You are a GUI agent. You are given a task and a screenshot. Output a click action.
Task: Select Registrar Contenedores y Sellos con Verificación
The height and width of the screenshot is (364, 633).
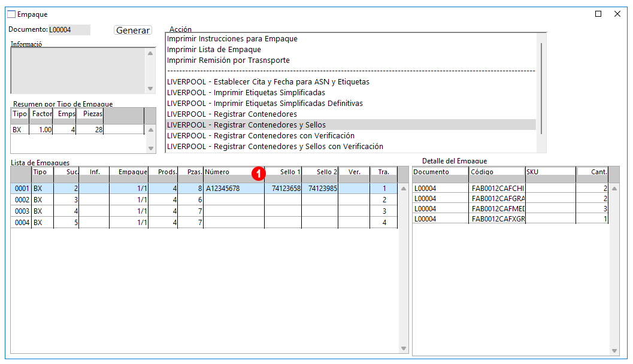pyautogui.click(x=275, y=147)
